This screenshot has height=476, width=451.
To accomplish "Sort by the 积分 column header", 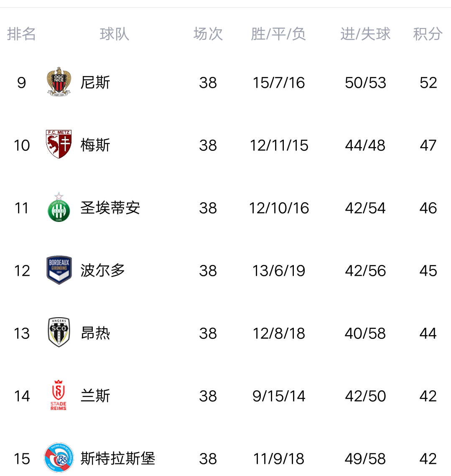I will [x=428, y=34].
